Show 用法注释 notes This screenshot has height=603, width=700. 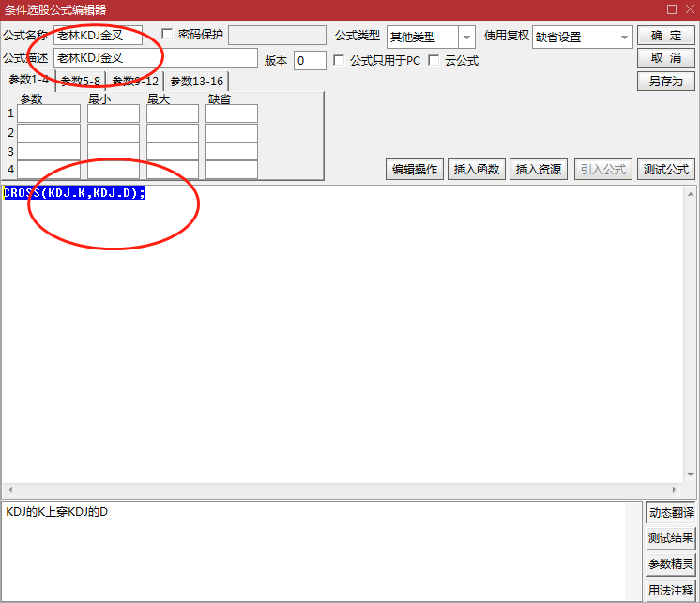click(x=671, y=591)
